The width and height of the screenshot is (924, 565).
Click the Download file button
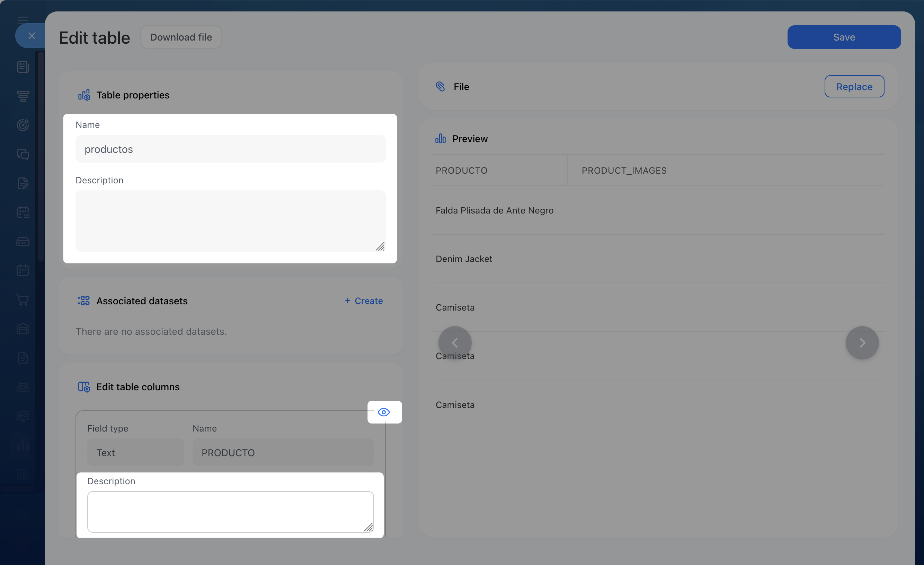click(181, 37)
